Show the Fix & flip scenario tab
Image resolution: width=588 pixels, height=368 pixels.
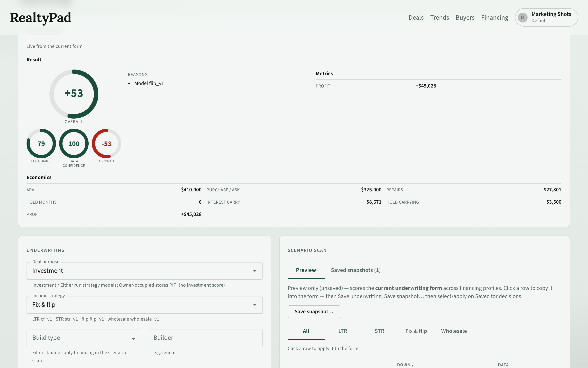click(x=416, y=331)
